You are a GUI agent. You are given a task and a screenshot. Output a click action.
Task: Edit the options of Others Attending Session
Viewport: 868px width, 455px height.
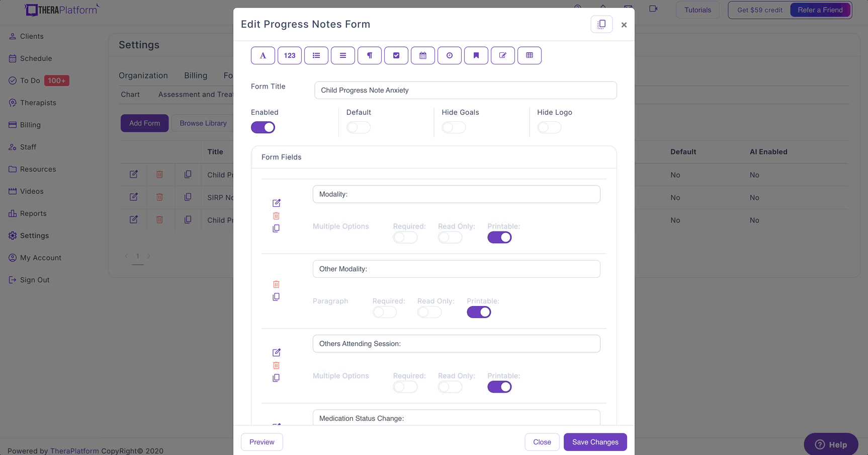pos(276,352)
